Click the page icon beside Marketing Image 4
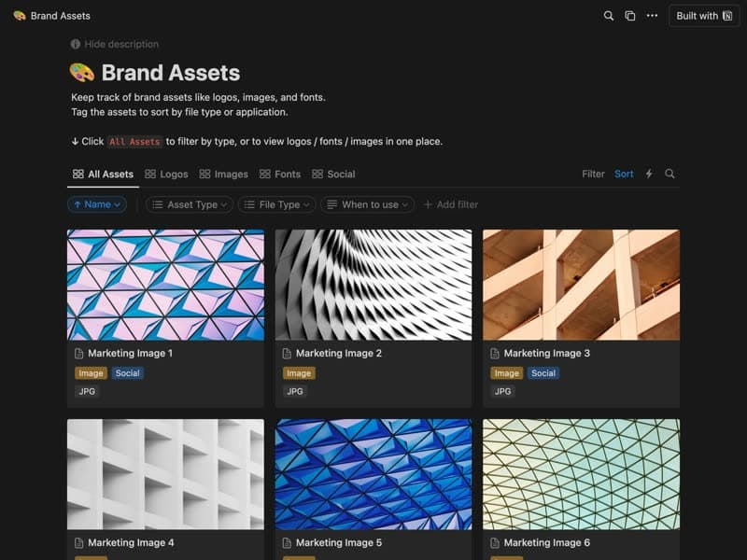Image resolution: width=747 pixels, height=560 pixels. click(x=79, y=543)
